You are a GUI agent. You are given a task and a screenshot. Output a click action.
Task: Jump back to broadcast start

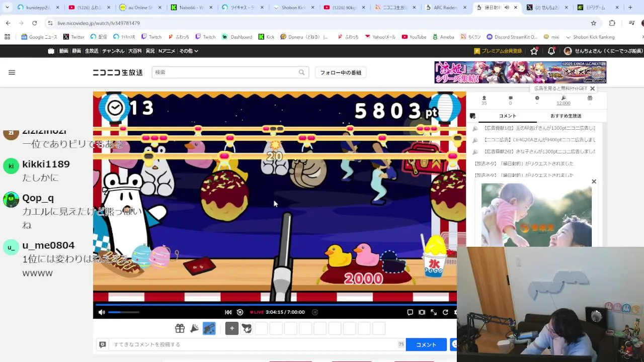(x=228, y=312)
